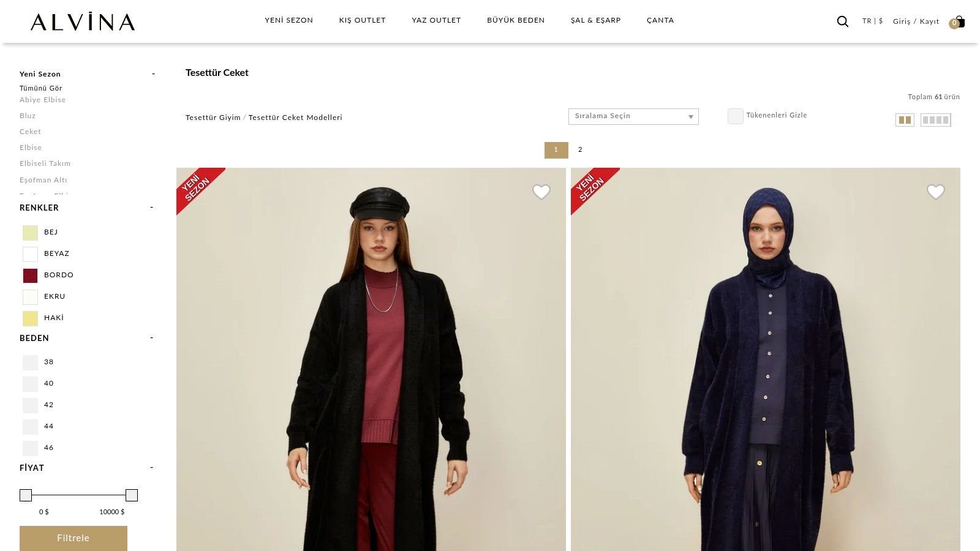Click the ALVINA logo
Screen dimensions: 980x551
click(83, 22)
